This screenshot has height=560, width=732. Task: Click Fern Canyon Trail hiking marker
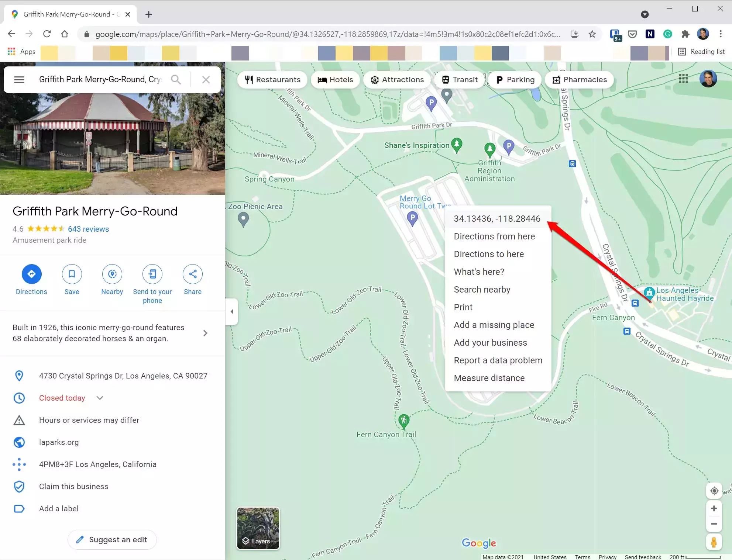[403, 421]
